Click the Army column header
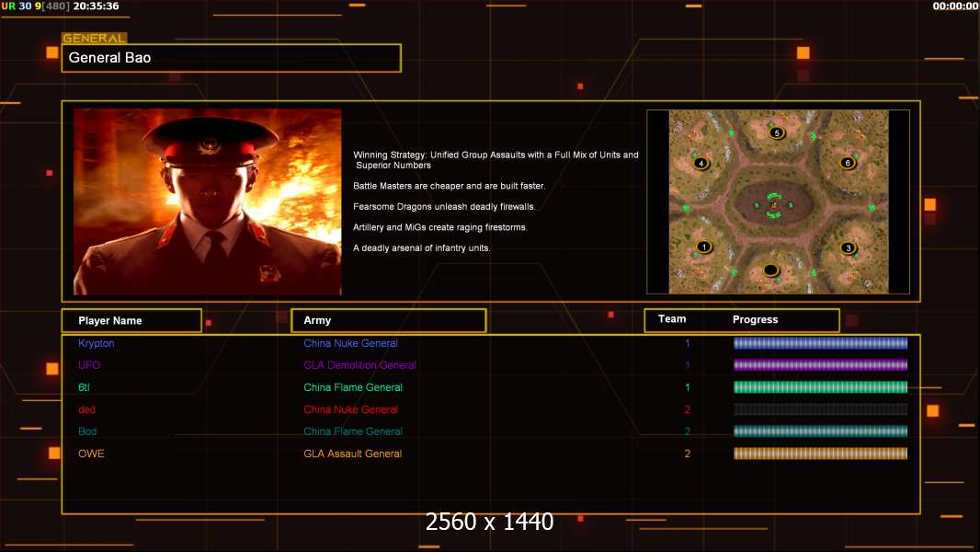 [389, 320]
